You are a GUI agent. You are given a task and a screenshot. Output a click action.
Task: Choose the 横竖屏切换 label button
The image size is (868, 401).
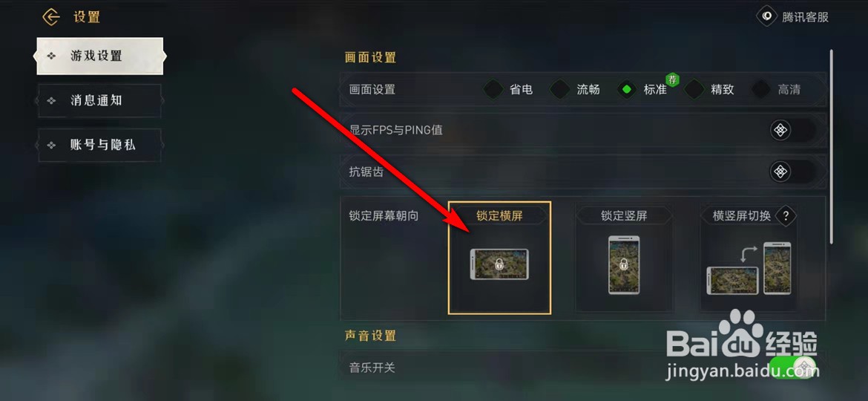pyautogui.click(x=742, y=215)
